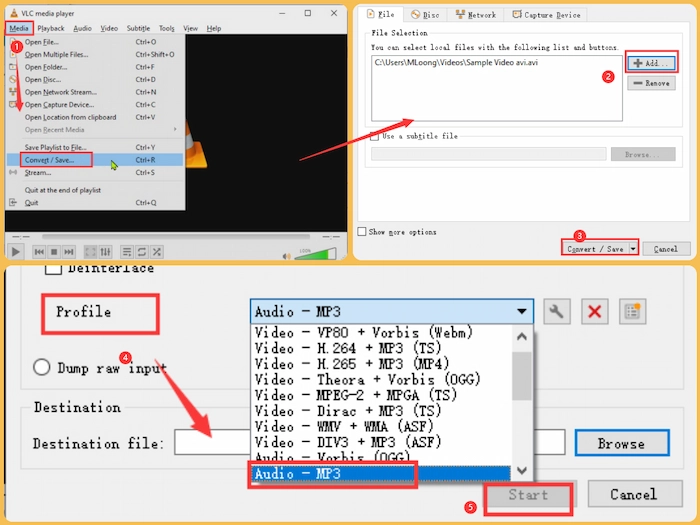Open the Subtitle menu
The width and height of the screenshot is (700, 525).
pyautogui.click(x=138, y=28)
